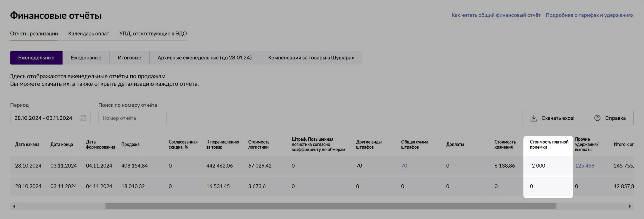Open Архивные еженедельные (до 28.01.24) tab

tap(205, 58)
